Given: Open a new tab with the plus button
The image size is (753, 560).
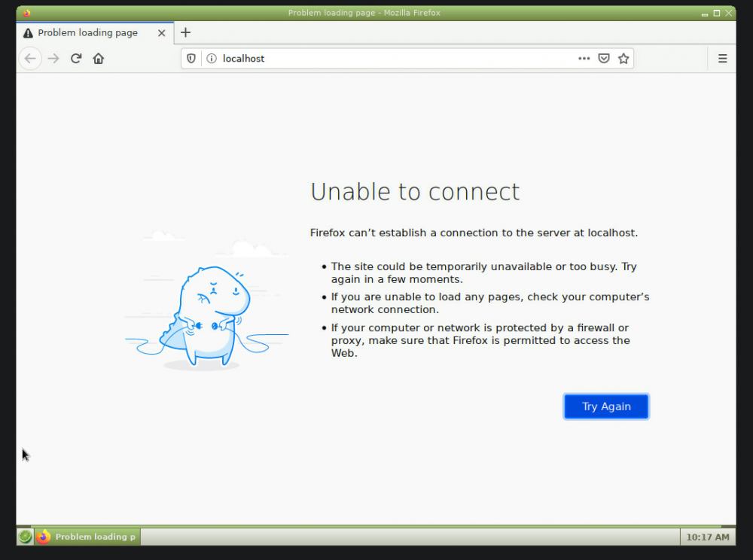Looking at the screenshot, I should pos(185,32).
